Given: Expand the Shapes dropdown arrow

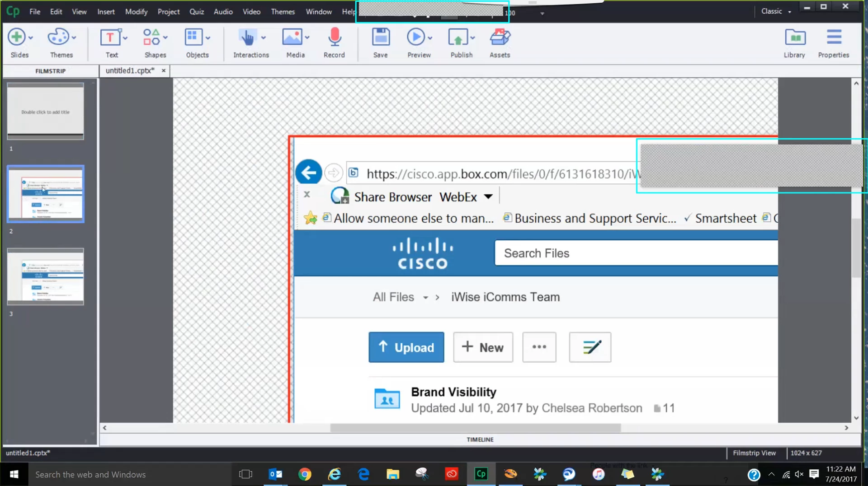Looking at the screenshot, I should tap(165, 38).
